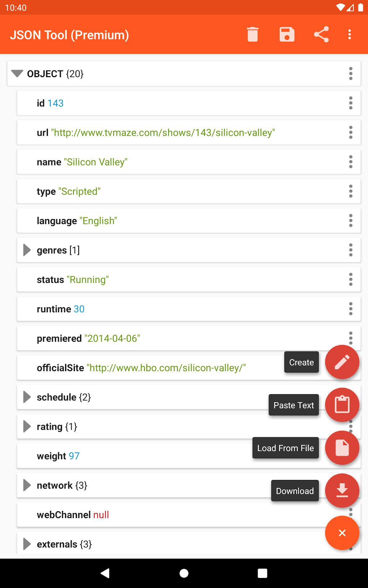Collapse the root OBJECT {20} node
Screen dimensions: 368x588
(17, 74)
